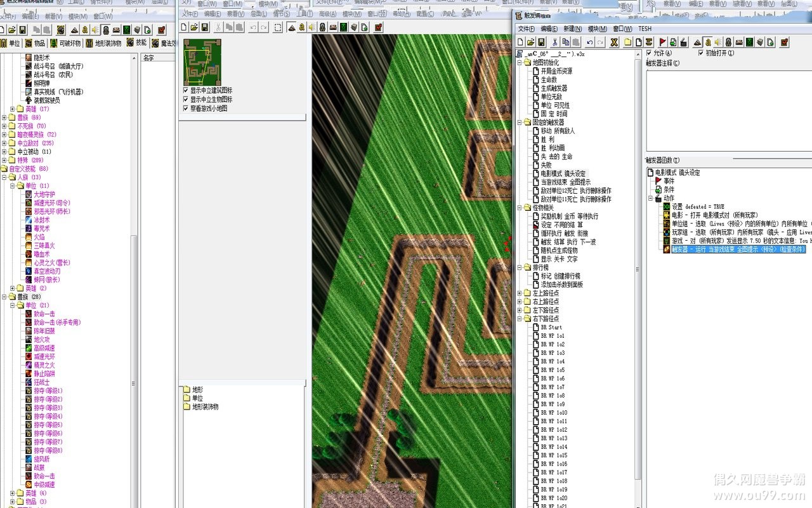Screen dimensions: 812x508
Task: Collapse 固定的触发器 folder
Action: click(x=520, y=123)
